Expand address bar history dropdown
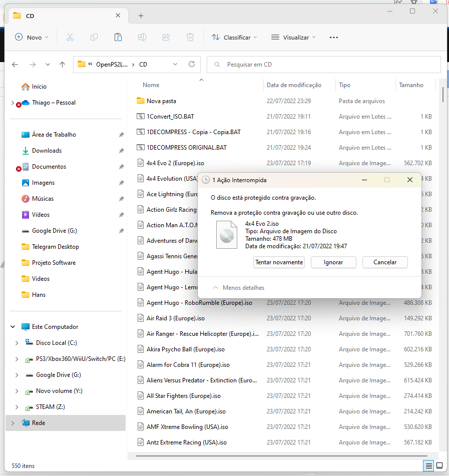Image resolution: width=449 pixels, height=476 pixels. click(x=175, y=64)
